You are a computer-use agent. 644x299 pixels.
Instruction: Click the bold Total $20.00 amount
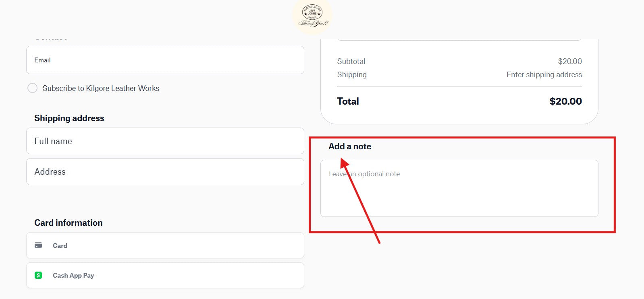tap(566, 101)
